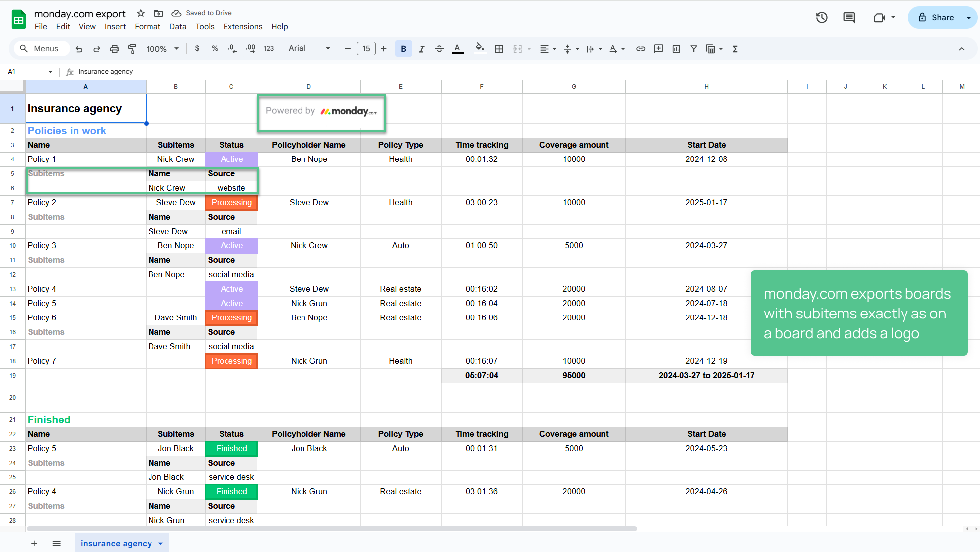Screen dimensions: 980x552
Task: Click the Join a call camera icon
Action: (879, 18)
